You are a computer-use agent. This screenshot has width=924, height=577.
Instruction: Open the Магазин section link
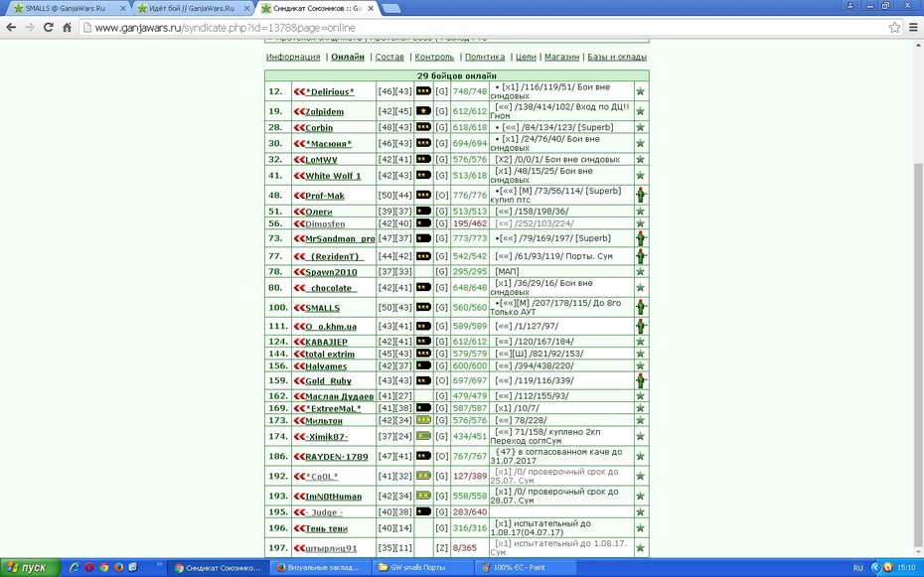(x=561, y=58)
